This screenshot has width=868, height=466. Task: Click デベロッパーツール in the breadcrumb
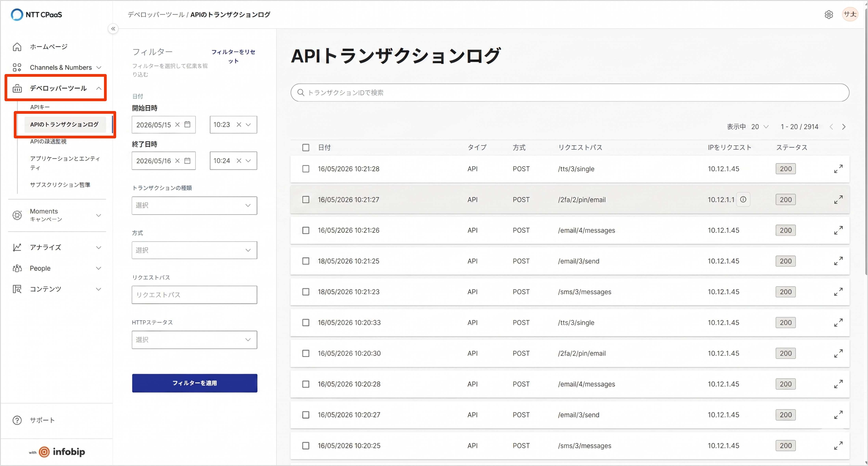(156, 15)
